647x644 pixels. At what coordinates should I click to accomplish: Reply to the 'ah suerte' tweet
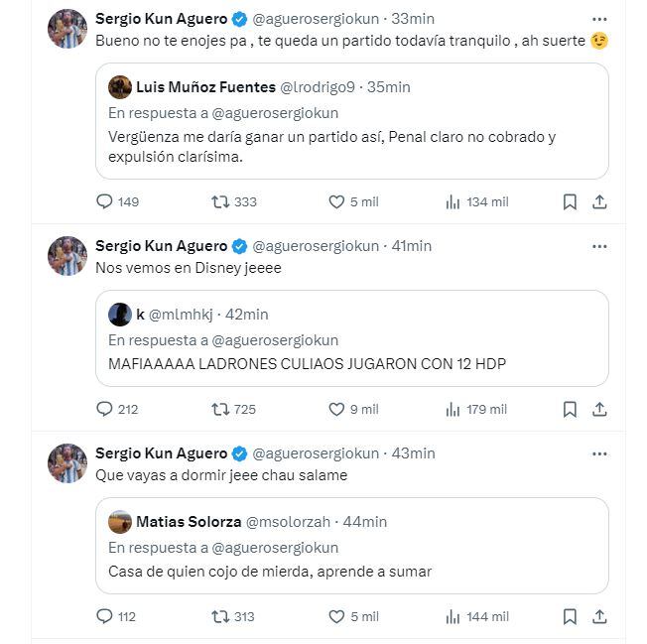[104, 201]
